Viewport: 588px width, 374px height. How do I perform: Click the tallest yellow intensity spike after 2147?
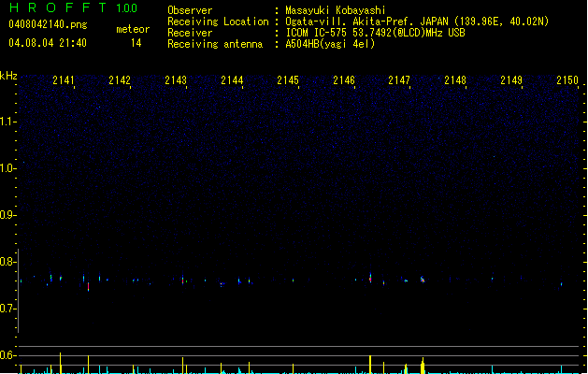423,366
